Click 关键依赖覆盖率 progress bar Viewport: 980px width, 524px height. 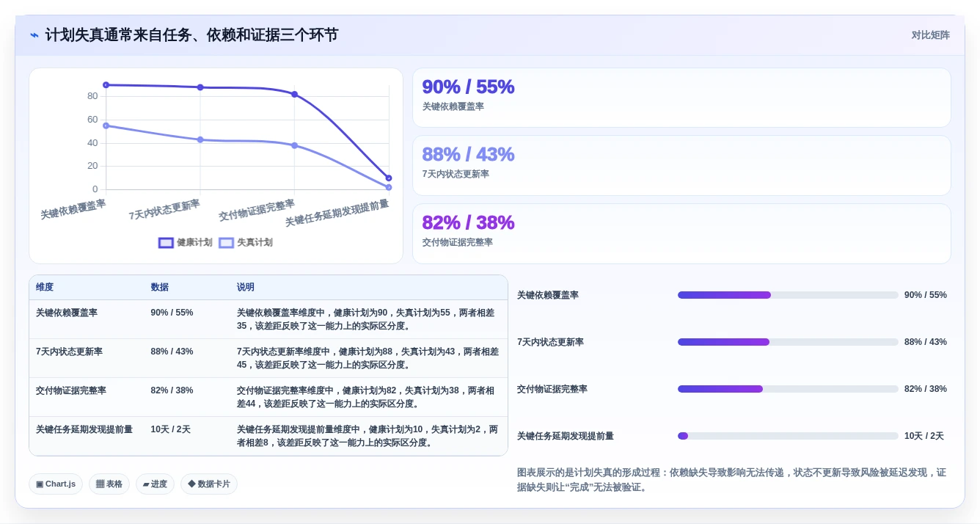[788, 295]
